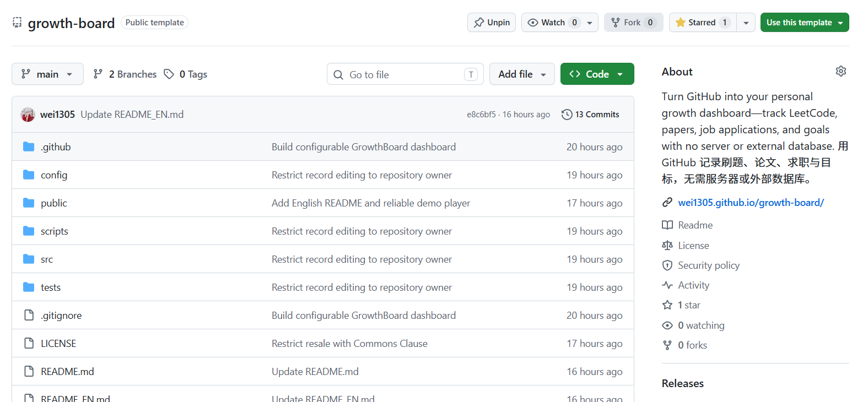Click the wei1305 avatar image
The image size is (868, 402).
pyautogui.click(x=28, y=115)
